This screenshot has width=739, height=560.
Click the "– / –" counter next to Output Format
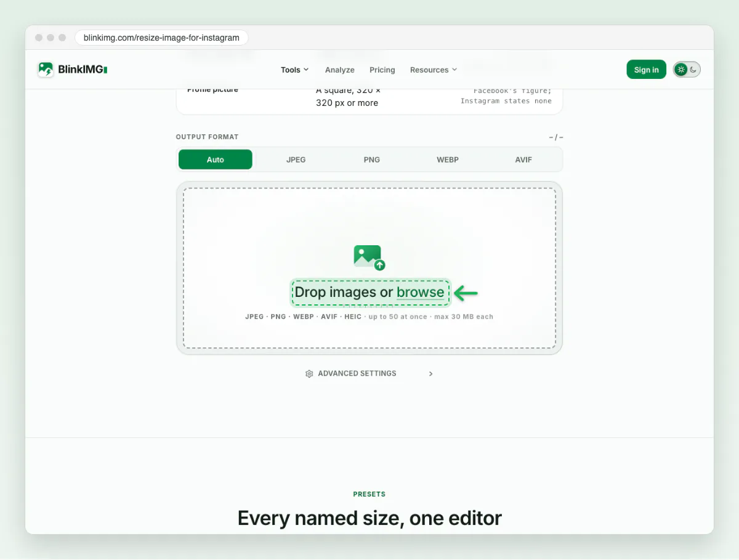click(556, 137)
